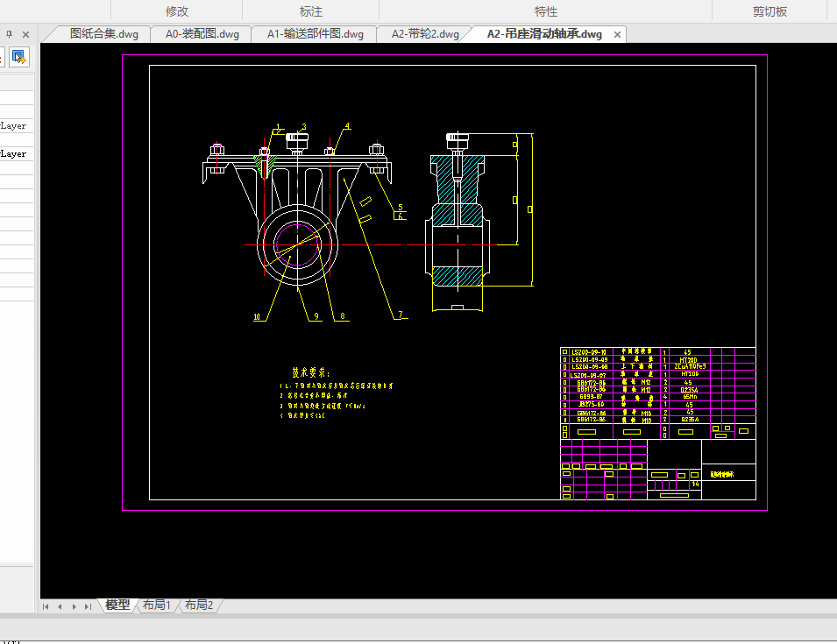Switch to the 图纸合集.dwg tab

click(x=103, y=34)
